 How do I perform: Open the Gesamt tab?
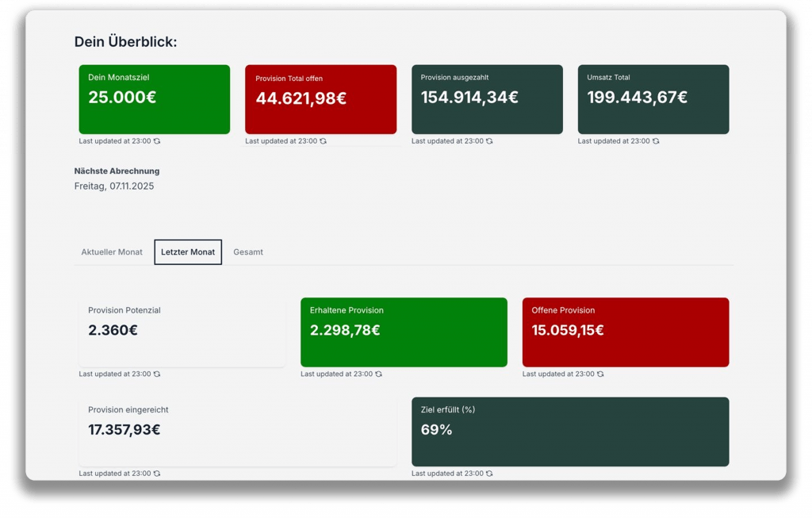point(248,252)
